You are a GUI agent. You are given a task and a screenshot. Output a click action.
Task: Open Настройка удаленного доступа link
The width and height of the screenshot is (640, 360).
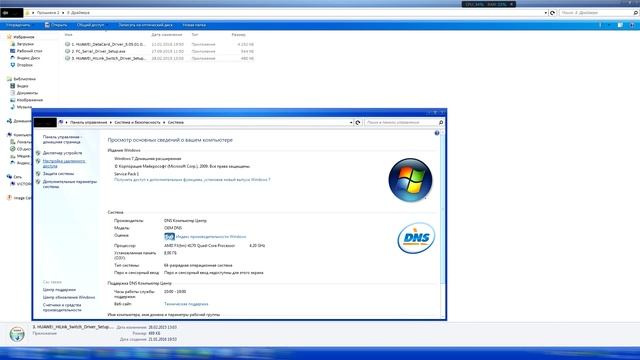(64, 163)
